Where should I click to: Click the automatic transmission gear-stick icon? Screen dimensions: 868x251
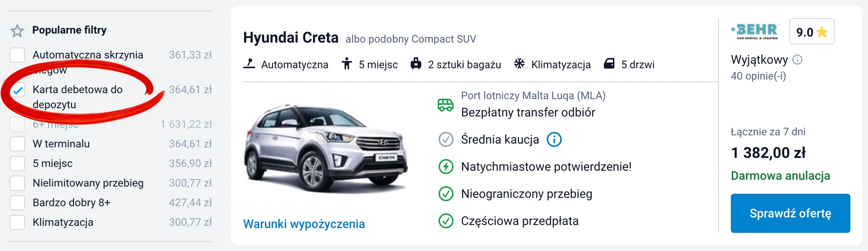point(250,64)
